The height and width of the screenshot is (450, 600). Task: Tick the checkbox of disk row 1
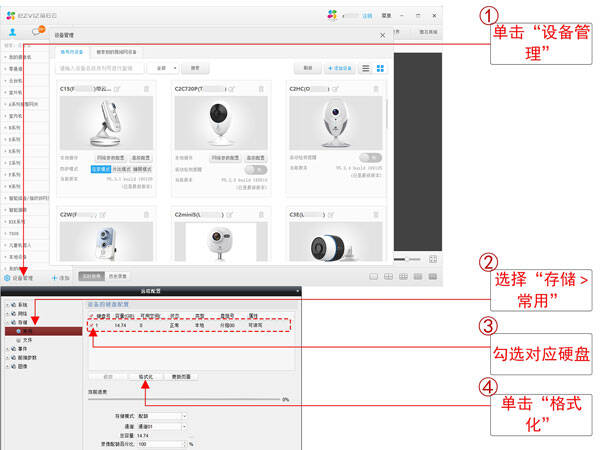[x=91, y=325]
